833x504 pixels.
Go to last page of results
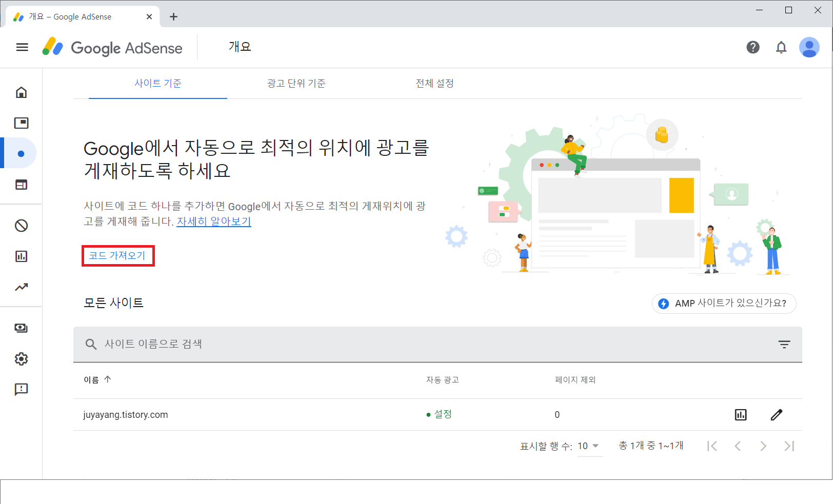tap(789, 446)
